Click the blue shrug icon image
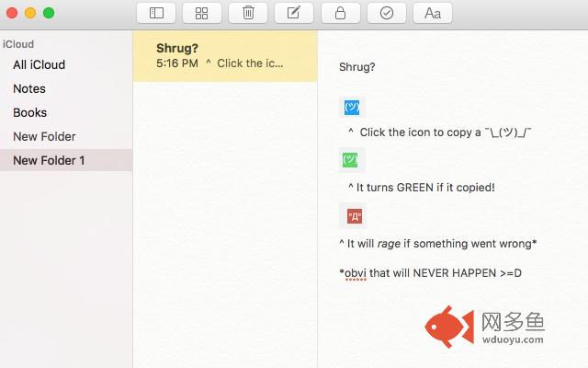 click(352, 108)
